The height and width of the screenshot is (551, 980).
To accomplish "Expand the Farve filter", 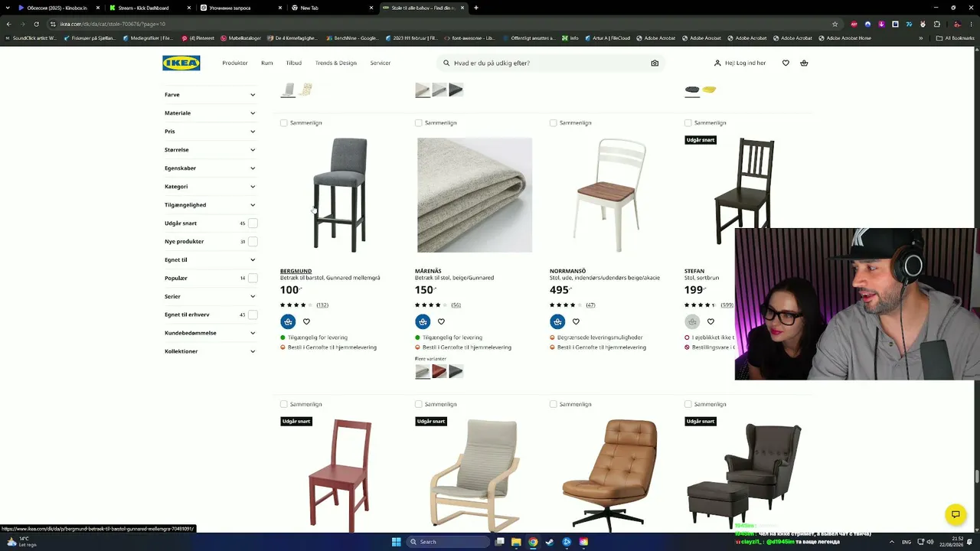I will [x=211, y=95].
